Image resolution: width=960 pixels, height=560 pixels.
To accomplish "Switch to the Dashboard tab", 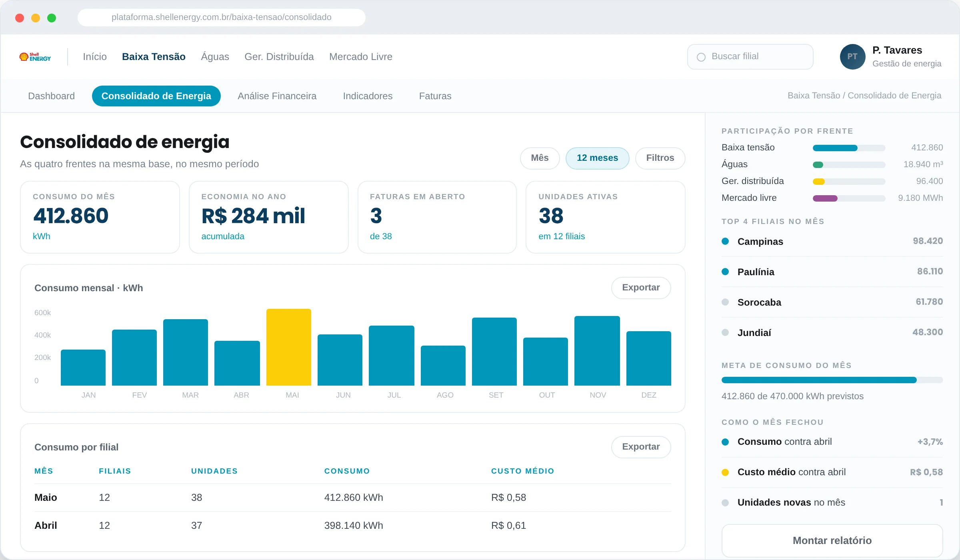I will [52, 96].
